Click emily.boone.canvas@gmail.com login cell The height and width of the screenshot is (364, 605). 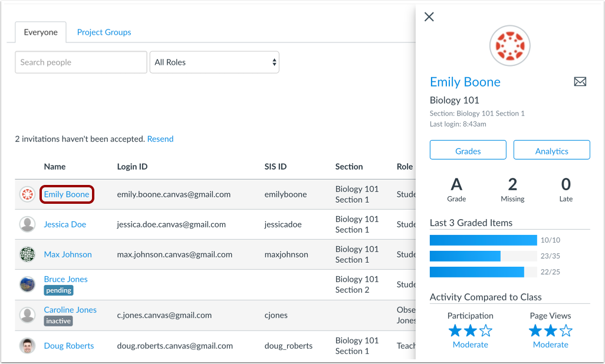173,194
